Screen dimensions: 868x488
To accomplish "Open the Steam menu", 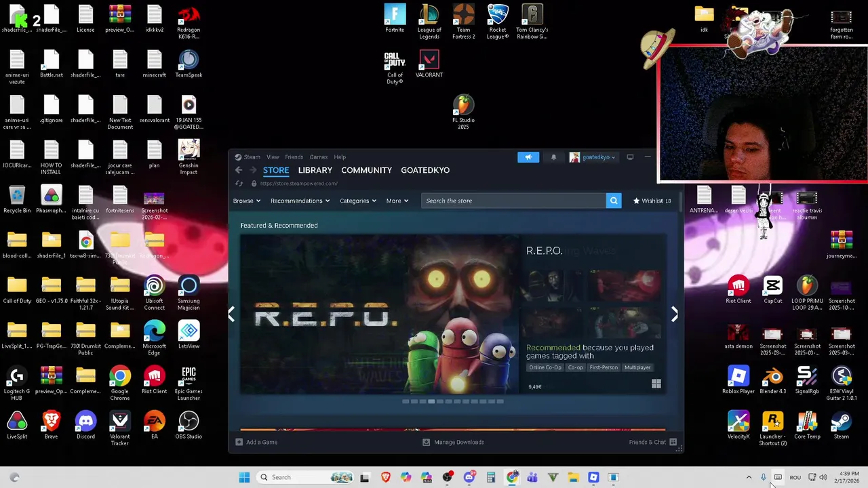I will (252, 157).
